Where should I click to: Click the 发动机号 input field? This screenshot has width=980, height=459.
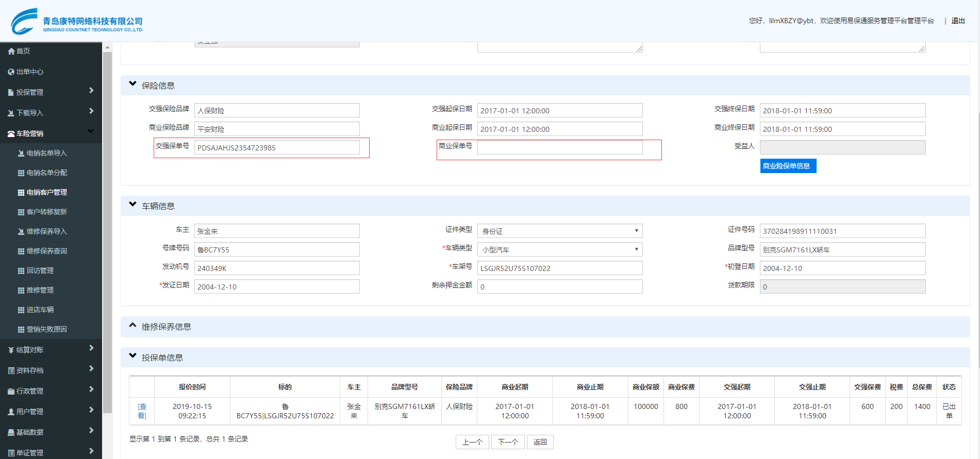pyautogui.click(x=277, y=268)
